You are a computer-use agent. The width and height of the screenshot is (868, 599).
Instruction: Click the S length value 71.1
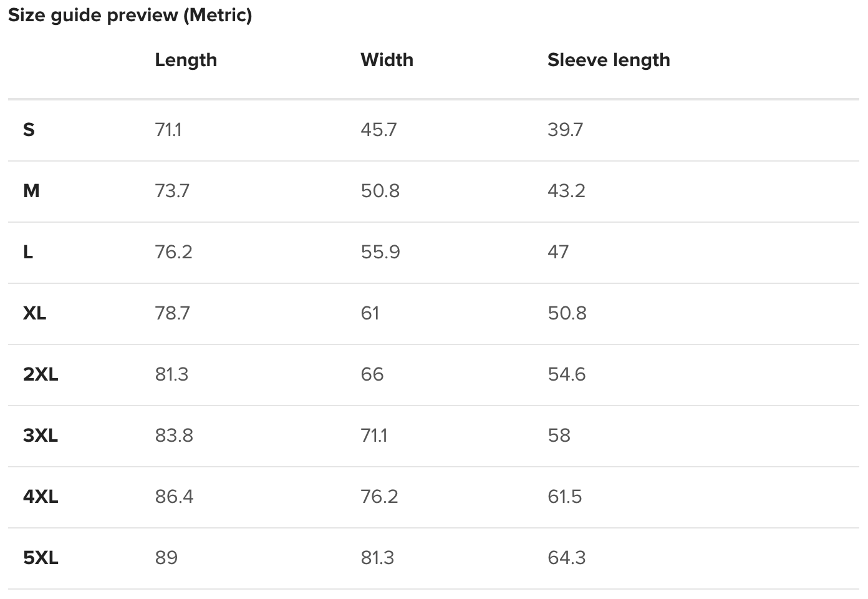coord(168,130)
